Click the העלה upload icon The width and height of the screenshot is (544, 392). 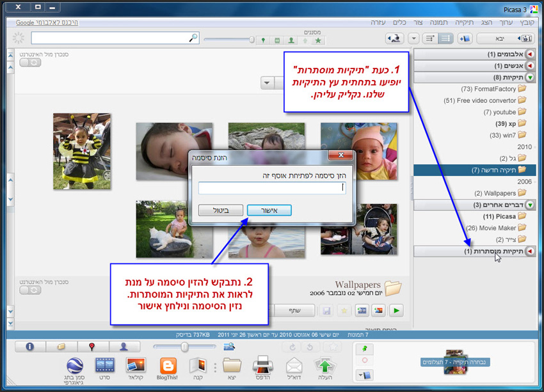(325, 369)
